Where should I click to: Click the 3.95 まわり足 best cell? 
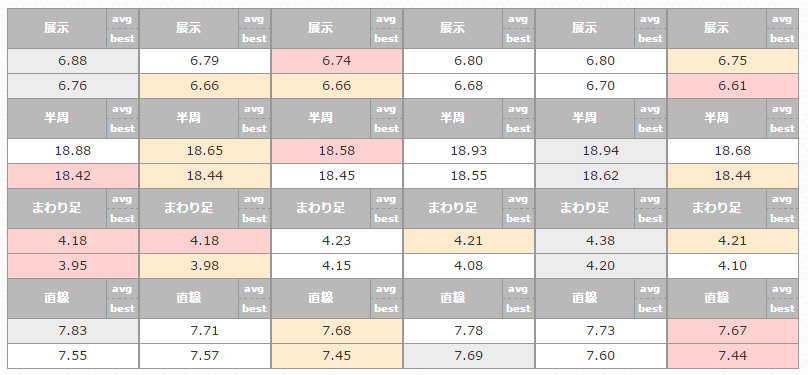(73, 266)
